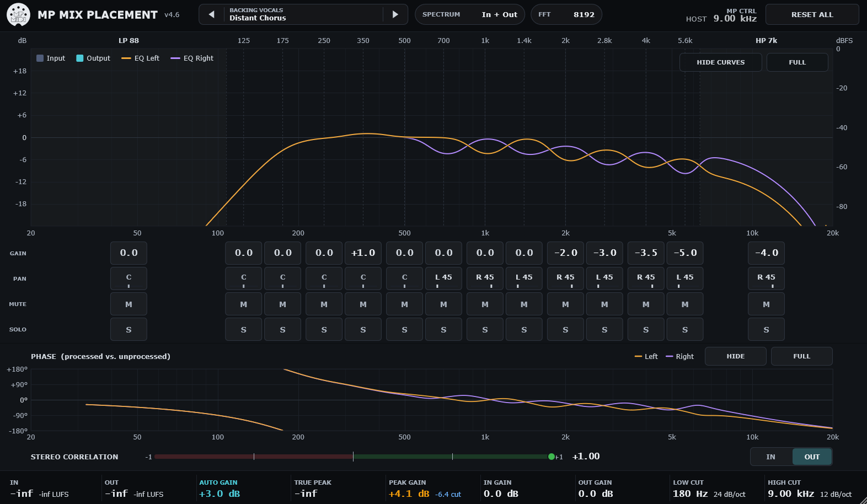Click the AUTO GAIN +3.0 dB value
This screenshot has height=504, width=867.
[220, 494]
